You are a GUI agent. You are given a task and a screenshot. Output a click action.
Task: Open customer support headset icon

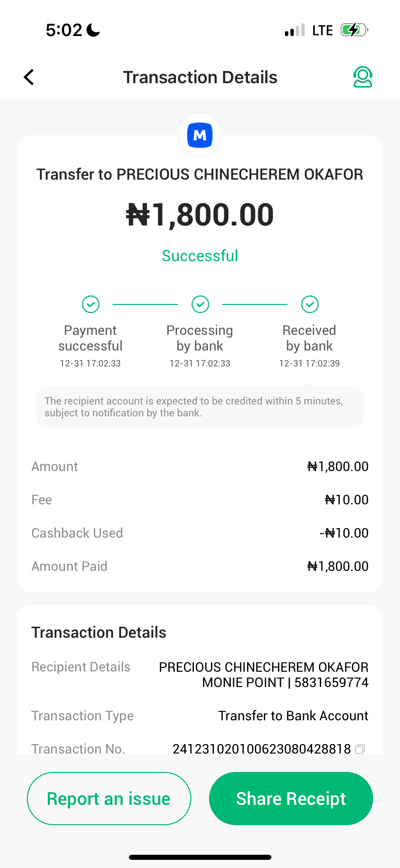pyautogui.click(x=362, y=77)
